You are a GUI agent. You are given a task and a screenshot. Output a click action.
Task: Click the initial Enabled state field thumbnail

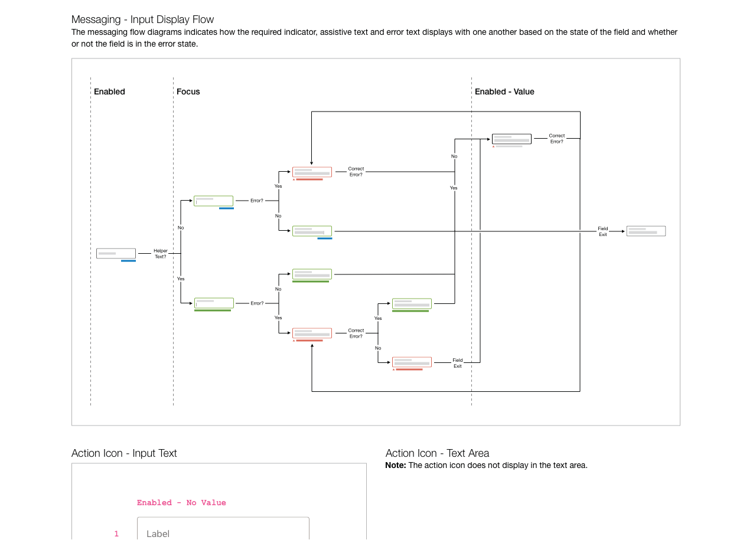coord(116,253)
